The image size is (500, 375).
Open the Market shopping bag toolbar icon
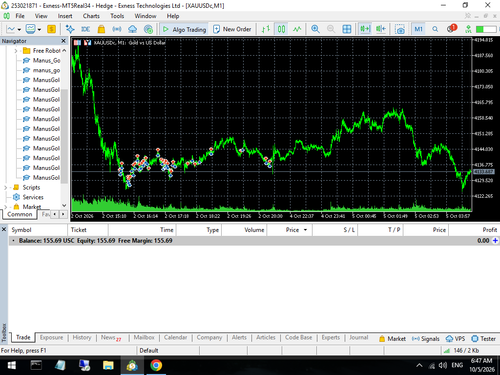click(101, 29)
